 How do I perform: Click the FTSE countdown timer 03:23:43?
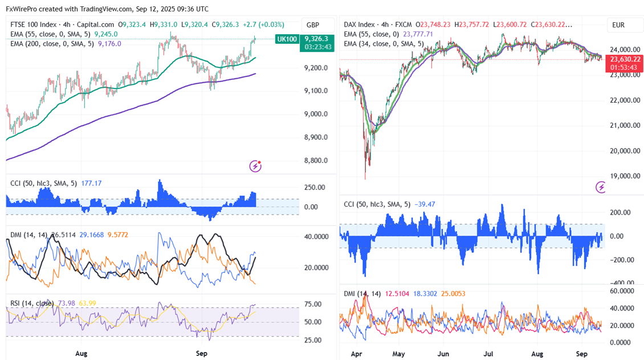pyautogui.click(x=318, y=47)
